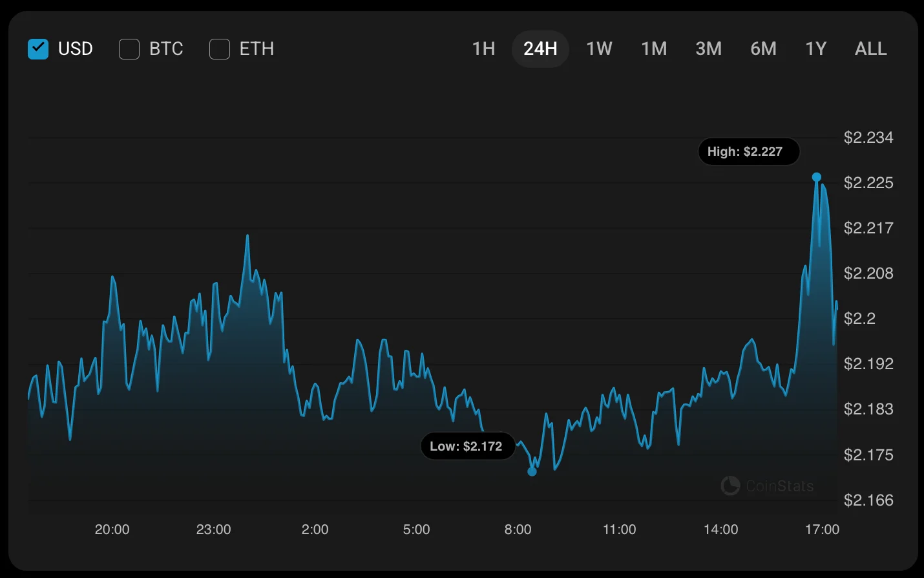
Task: Click the 11:00 time axis label
Action: tap(620, 530)
